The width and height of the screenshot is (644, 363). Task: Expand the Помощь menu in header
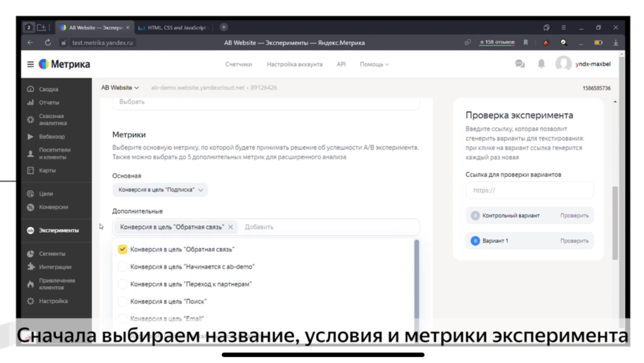click(x=374, y=64)
